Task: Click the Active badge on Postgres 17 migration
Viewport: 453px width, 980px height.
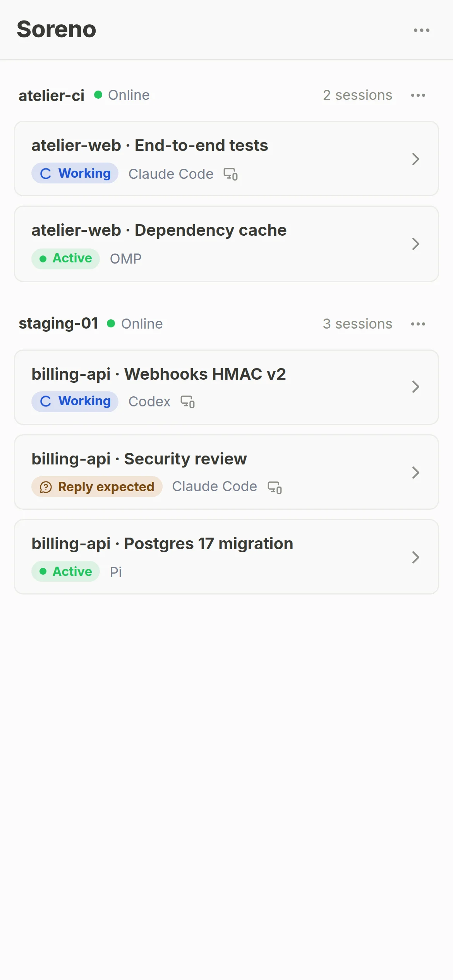Action: click(65, 571)
